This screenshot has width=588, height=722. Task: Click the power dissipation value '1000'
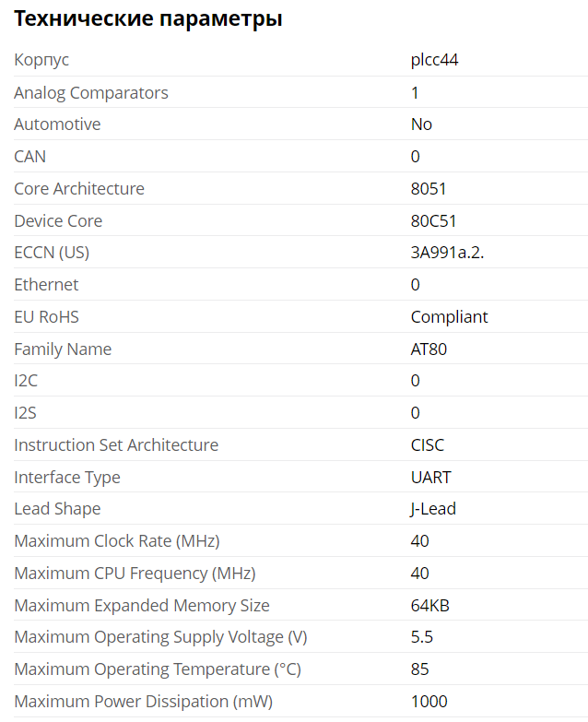point(429,702)
